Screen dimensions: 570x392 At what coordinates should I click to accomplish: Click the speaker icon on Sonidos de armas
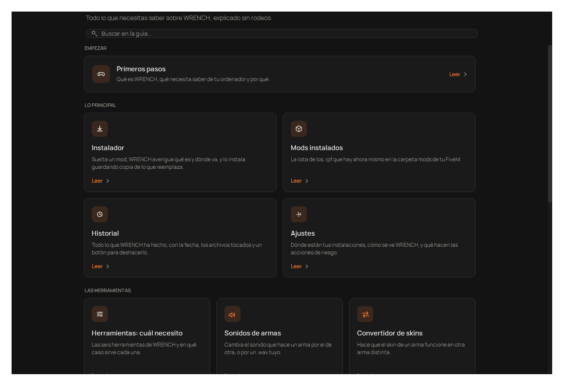click(232, 314)
